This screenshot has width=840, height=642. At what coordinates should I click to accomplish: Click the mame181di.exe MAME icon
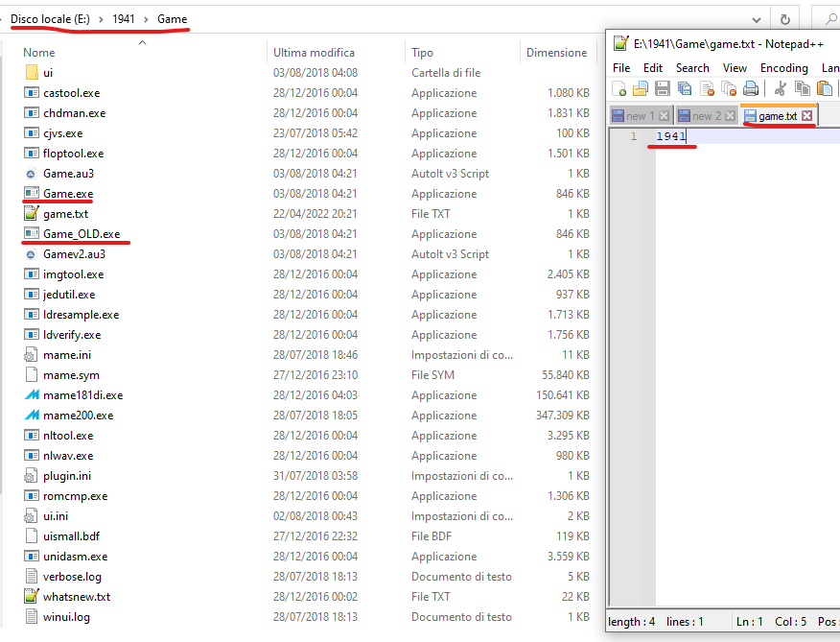pos(32,395)
